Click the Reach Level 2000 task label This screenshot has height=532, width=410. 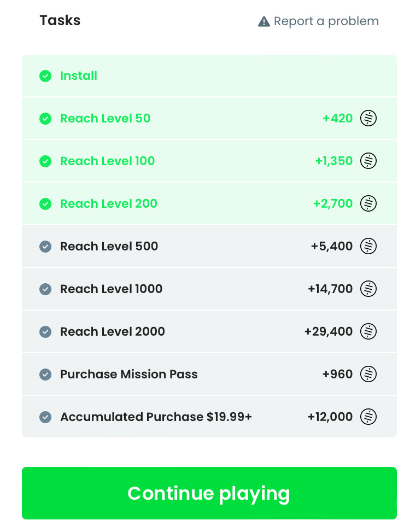click(112, 331)
